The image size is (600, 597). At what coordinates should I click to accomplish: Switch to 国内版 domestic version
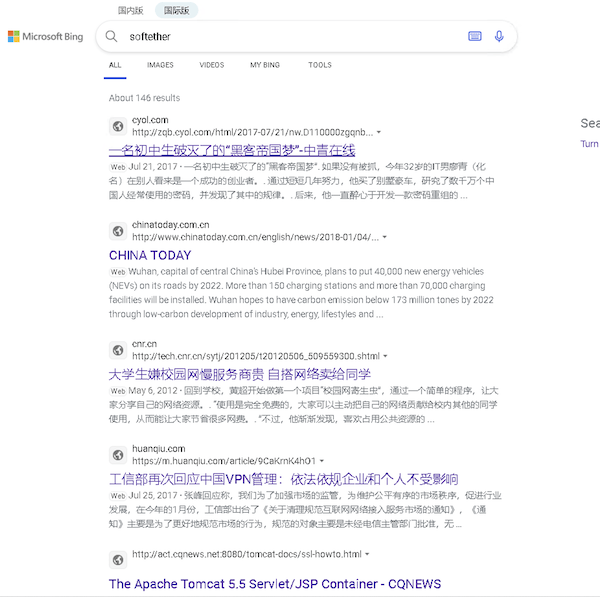[130, 10]
